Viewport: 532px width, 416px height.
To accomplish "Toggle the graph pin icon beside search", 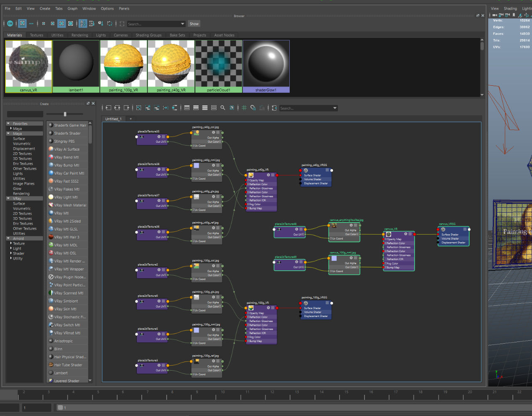I will coord(274,108).
